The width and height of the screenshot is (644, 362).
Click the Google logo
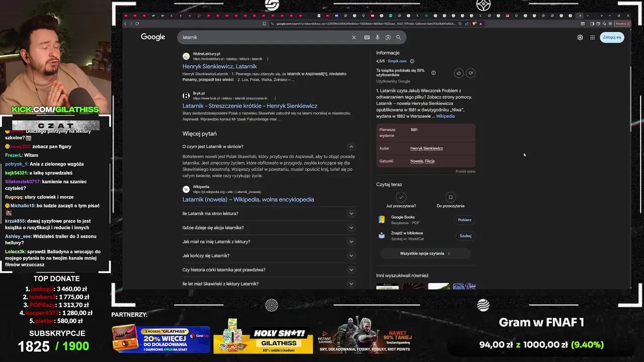click(x=153, y=37)
